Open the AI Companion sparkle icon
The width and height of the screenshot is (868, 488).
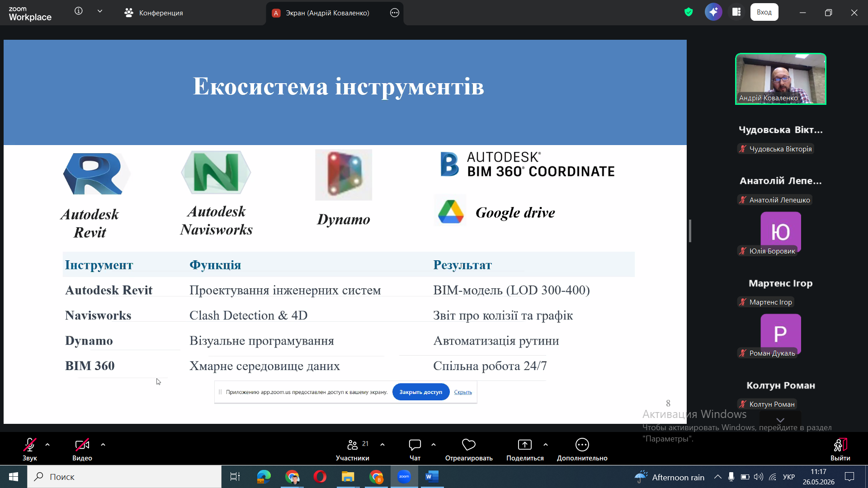[713, 12]
